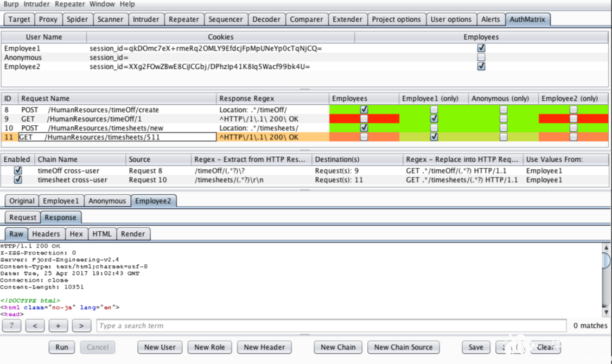Switch to the Response tab
Screen dimensions: 612x364
click(x=61, y=218)
